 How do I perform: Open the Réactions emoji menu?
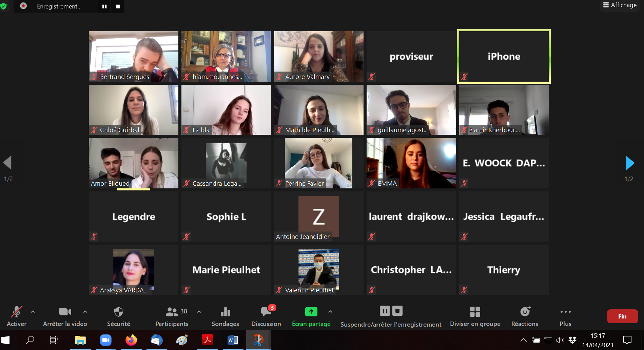pyautogui.click(x=525, y=316)
